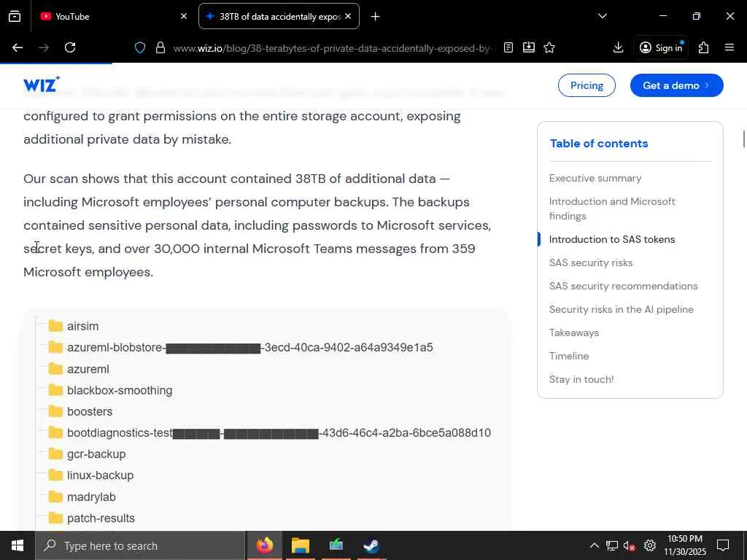Open File Explorer from the taskbar
This screenshot has height=560, width=747.
[x=300, y=545]
